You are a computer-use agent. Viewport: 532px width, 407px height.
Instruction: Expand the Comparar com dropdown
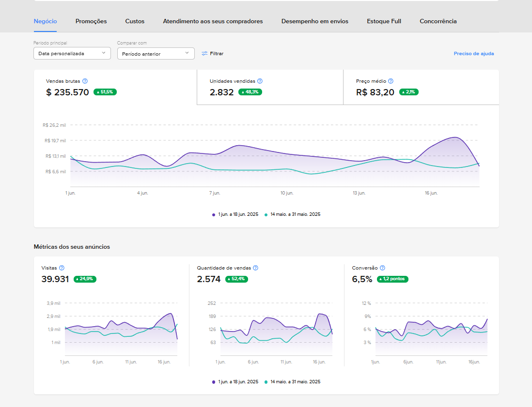(x=156, y=54)
